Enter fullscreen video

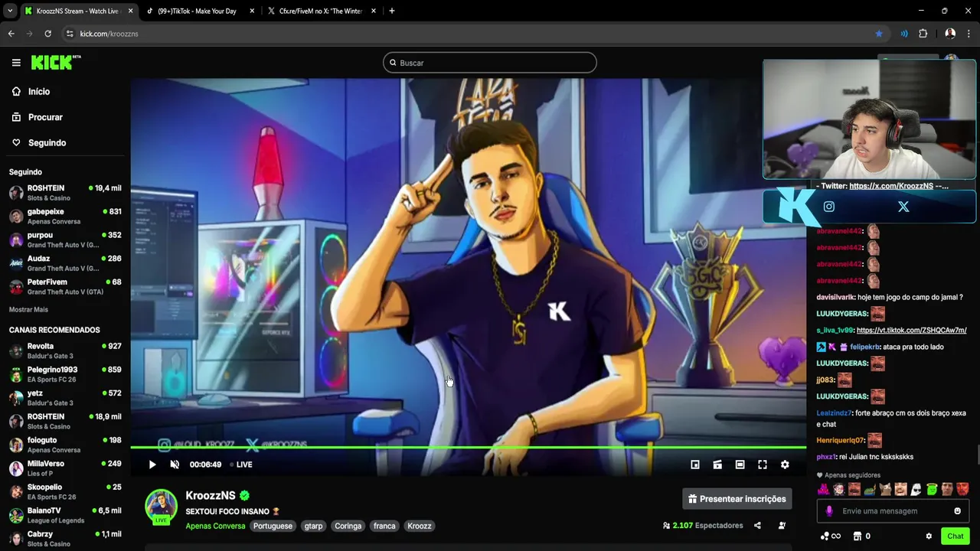click(x=763, y=465)
